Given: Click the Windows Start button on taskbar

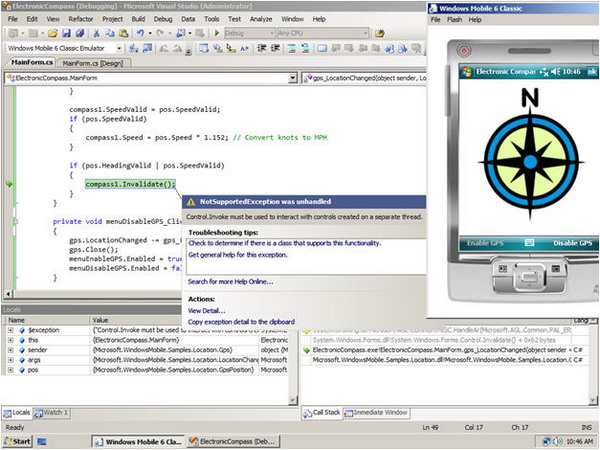Looking at the screenshot, I should (x=17, y=441).
